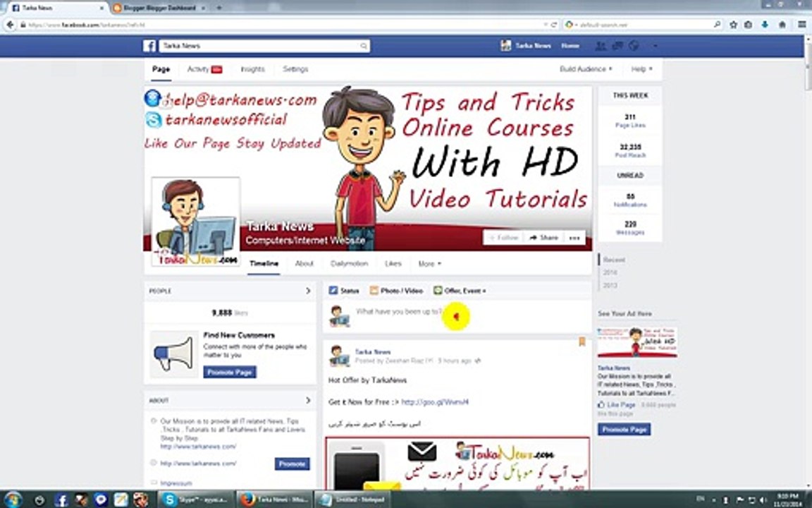This screenshot has width=812, height=508.
Task: Launch Facebook shortcut in the taskbar
Action: (61, 500)
